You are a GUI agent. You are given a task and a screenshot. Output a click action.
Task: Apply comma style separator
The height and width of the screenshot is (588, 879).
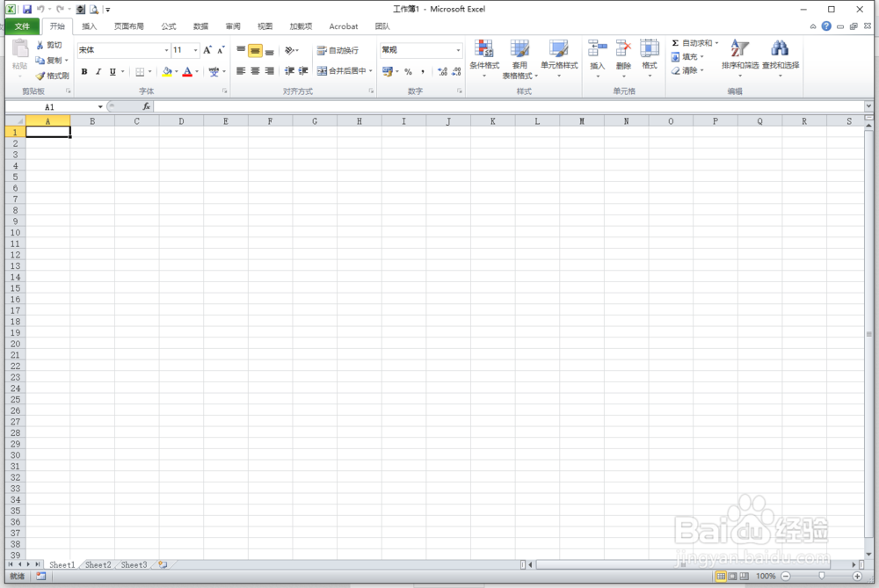click(423, 71)
